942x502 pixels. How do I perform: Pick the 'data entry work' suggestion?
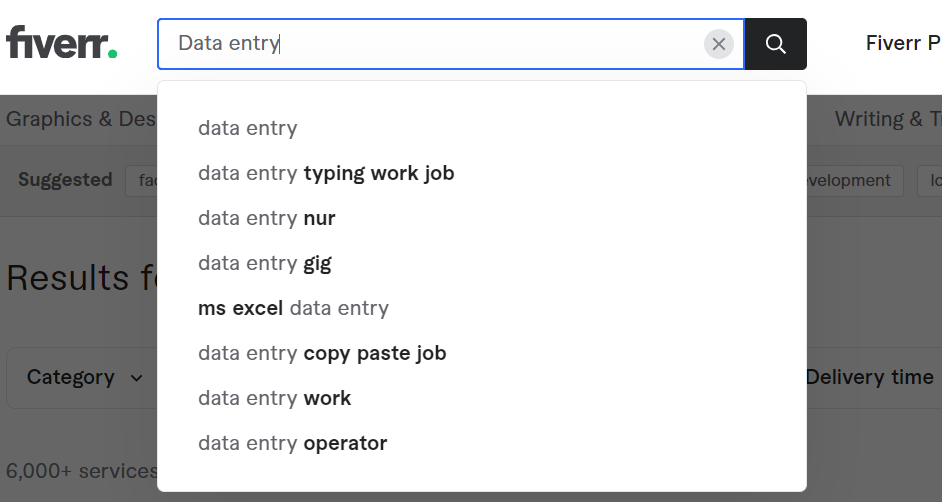tap(482, 398)
